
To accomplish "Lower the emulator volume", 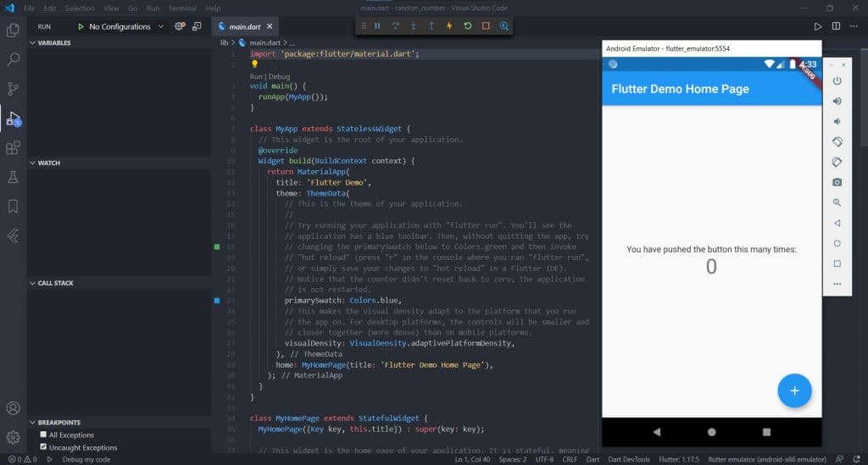I will click(x=837, y=121).
